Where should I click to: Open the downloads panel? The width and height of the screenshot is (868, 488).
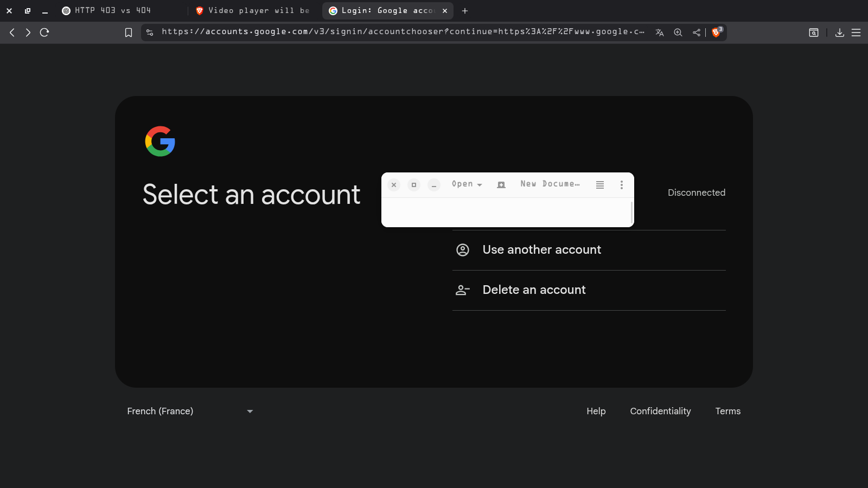tap(840, 33)
